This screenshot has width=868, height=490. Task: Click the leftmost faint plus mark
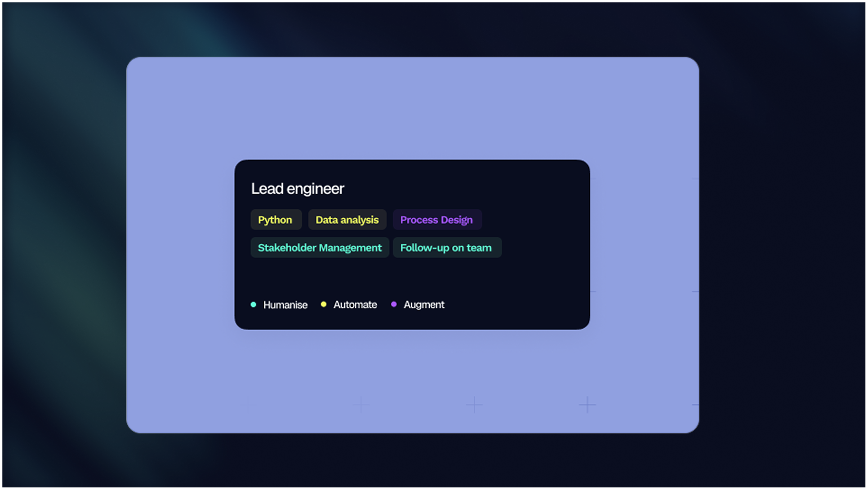tap(361, 405)
